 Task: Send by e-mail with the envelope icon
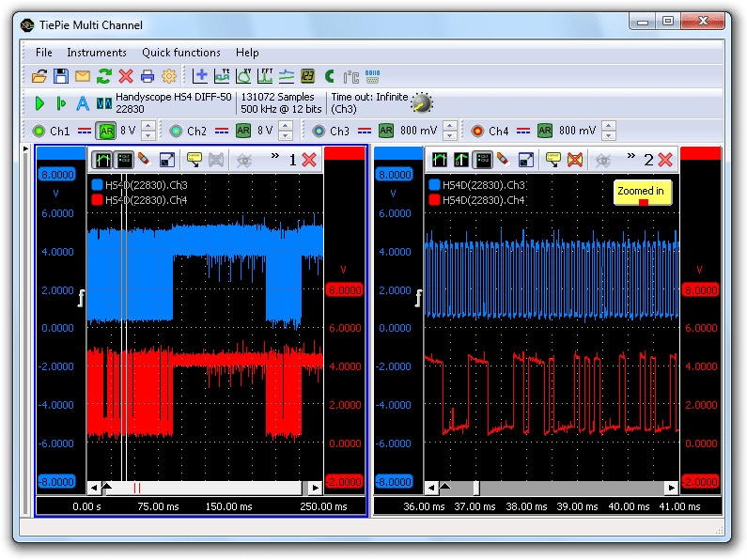tap(83, 76)
